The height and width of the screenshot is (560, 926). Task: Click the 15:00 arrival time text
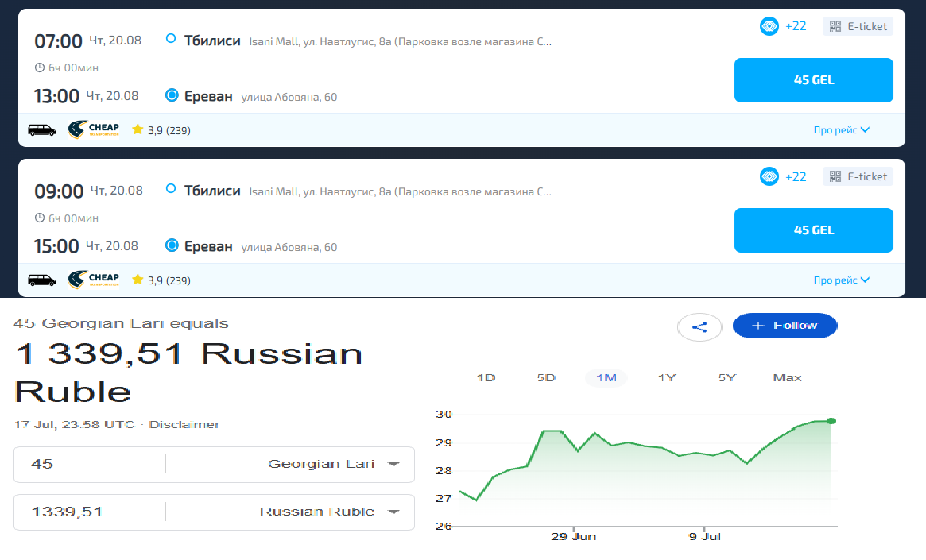click(56, 246)
